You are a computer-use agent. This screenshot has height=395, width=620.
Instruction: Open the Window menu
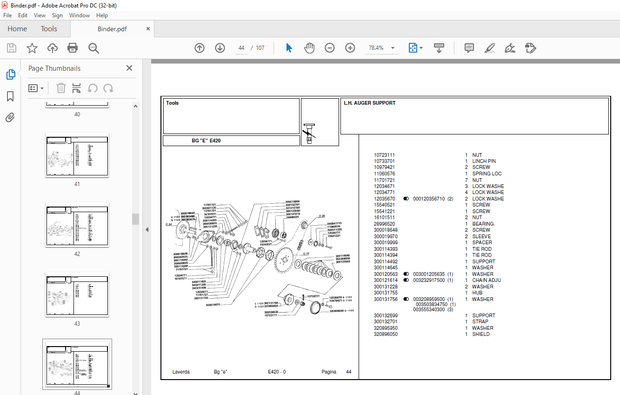[79, 15]
